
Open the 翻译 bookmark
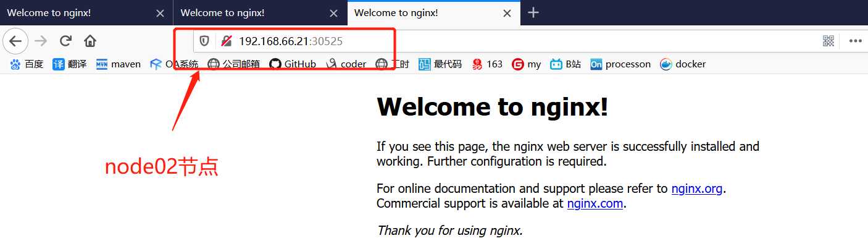(70, 64)
